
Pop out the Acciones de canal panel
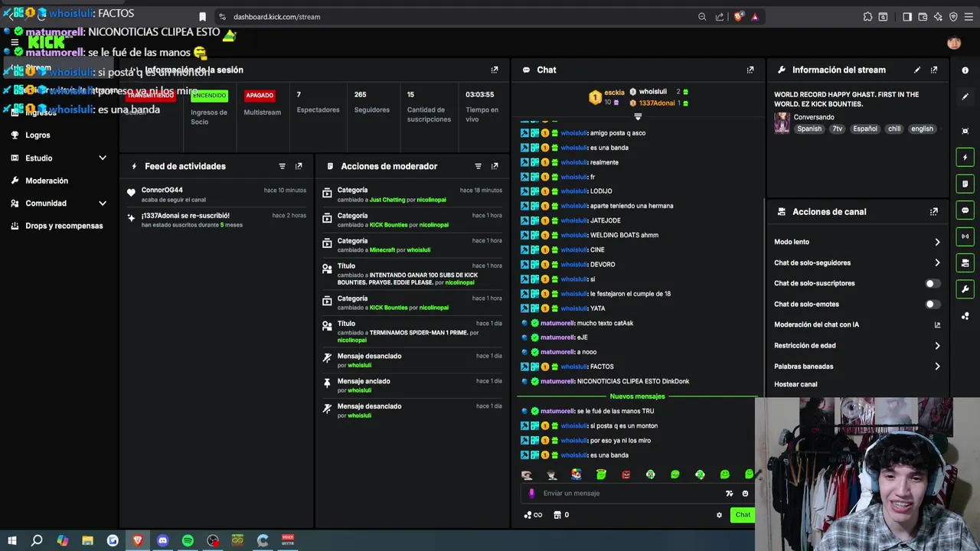click(934, 212)
